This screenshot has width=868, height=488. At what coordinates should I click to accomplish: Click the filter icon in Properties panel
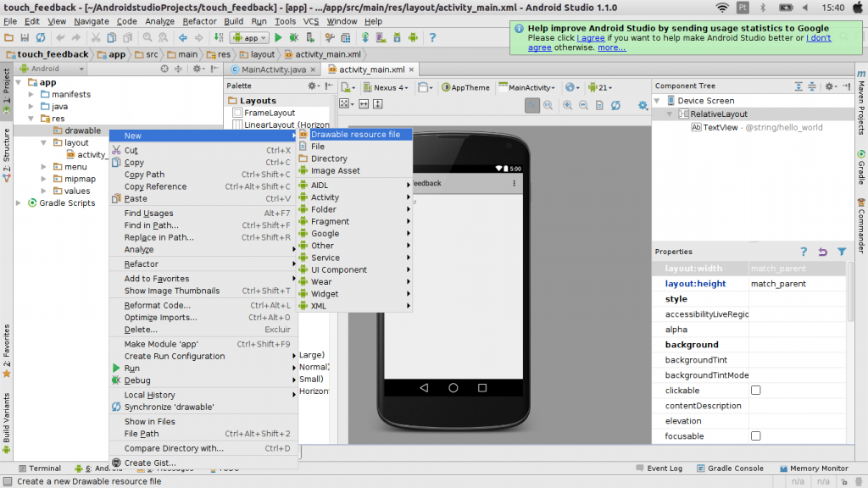pos(842,252)
